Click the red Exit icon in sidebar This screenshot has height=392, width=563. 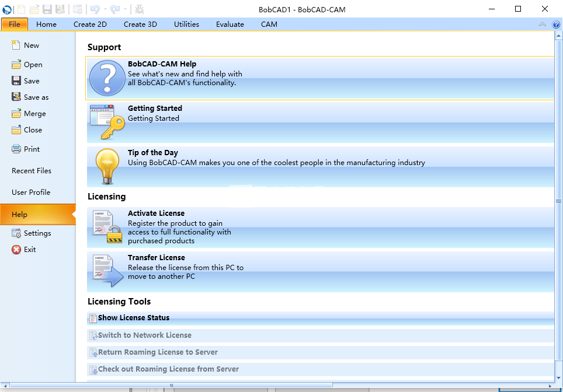tap(16, 249)
